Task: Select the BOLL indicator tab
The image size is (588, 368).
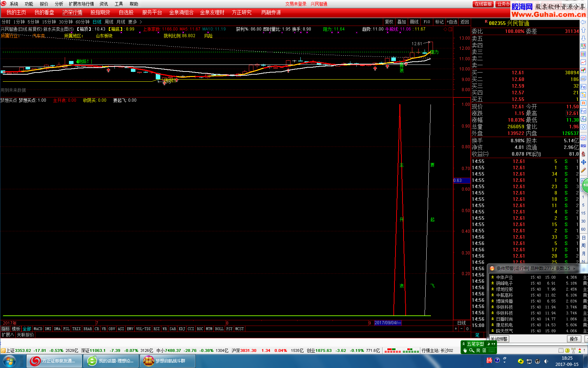Action: click(x=219, y=329)
